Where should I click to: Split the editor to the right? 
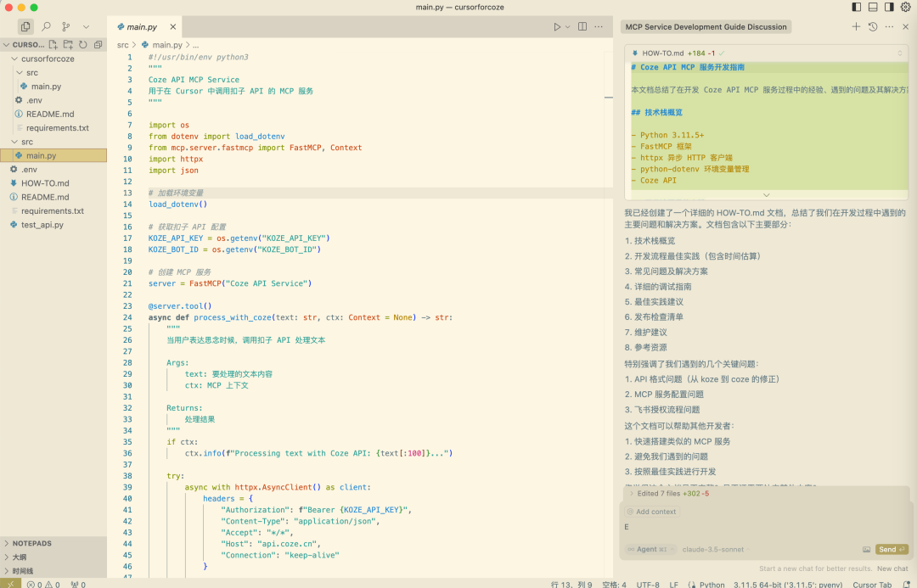(582, 27)
